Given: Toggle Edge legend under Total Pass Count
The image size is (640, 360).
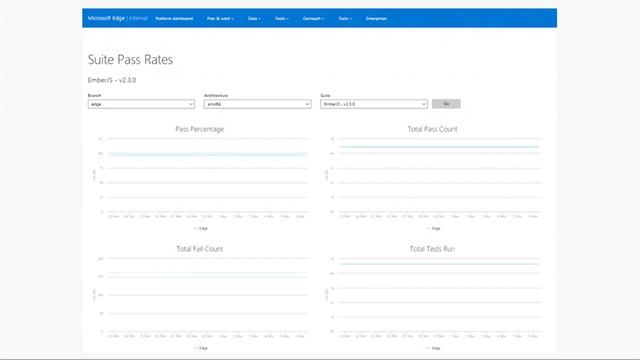Looking at the screenshot, I should 433,229.
